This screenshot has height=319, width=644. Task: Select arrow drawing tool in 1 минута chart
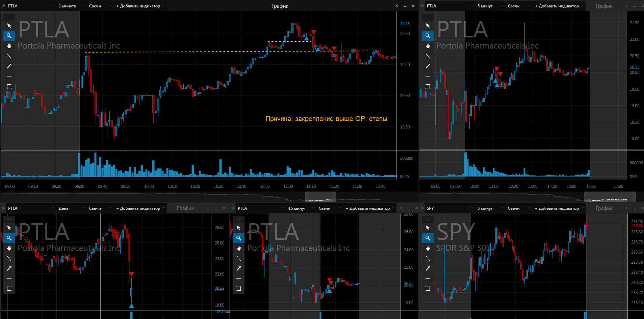point(9,66)
